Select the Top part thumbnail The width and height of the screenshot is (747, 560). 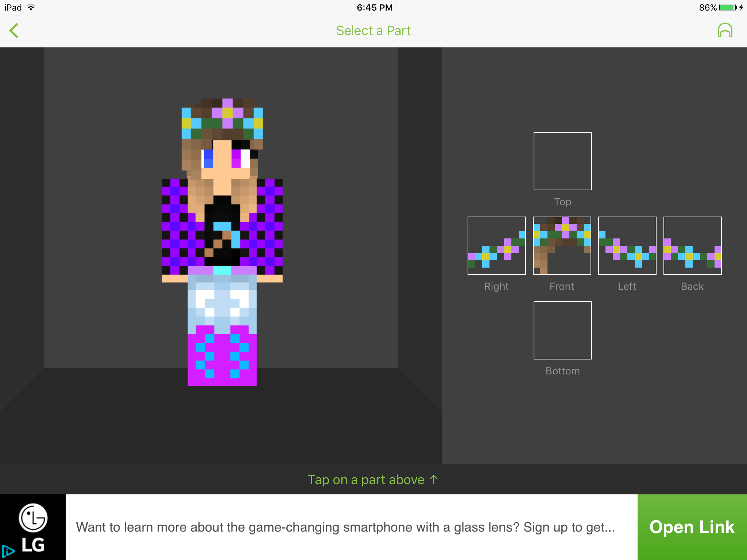coord(562,161)
